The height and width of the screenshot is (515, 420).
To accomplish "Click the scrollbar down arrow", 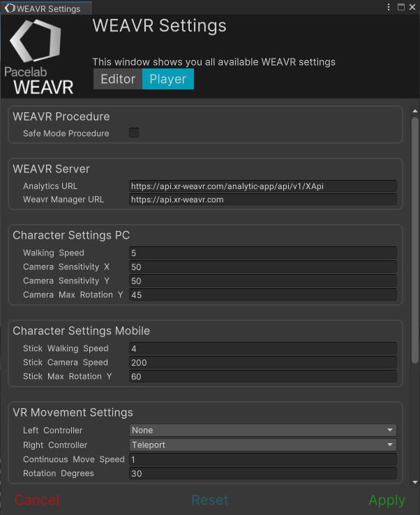I will (x=415, y=482).
